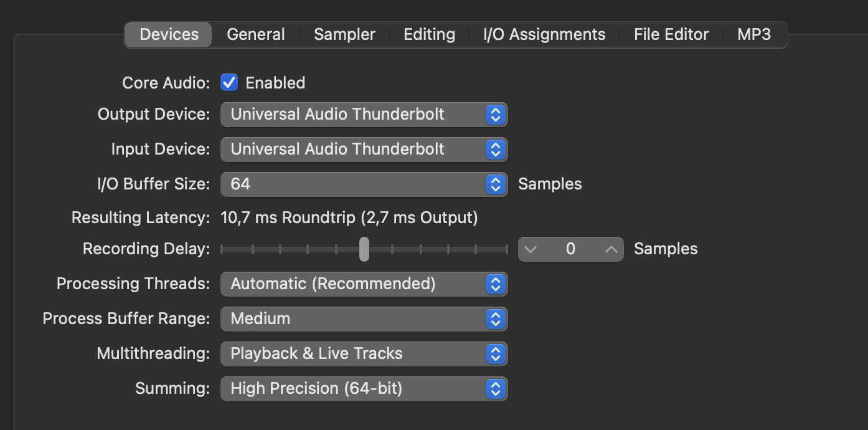
Task: Click the Recording Delay slider handle
Action: (364, 249)
